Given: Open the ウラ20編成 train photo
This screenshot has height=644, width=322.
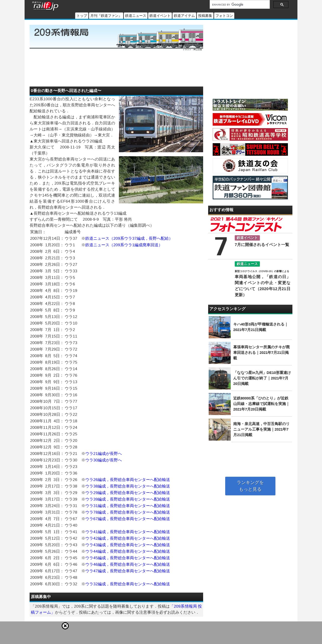Looking at the screenshot, I should (161, 124).
